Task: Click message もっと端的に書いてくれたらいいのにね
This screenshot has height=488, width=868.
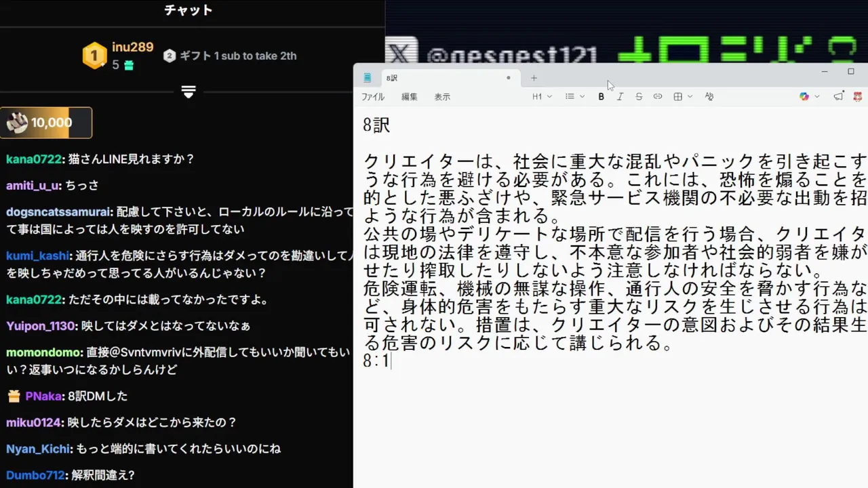Action: (178, 449)
